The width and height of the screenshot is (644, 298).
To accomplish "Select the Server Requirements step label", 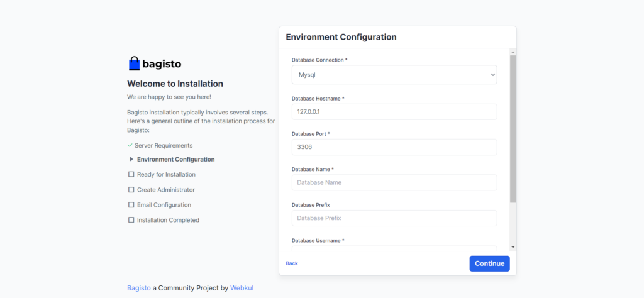I will [165, 145].
